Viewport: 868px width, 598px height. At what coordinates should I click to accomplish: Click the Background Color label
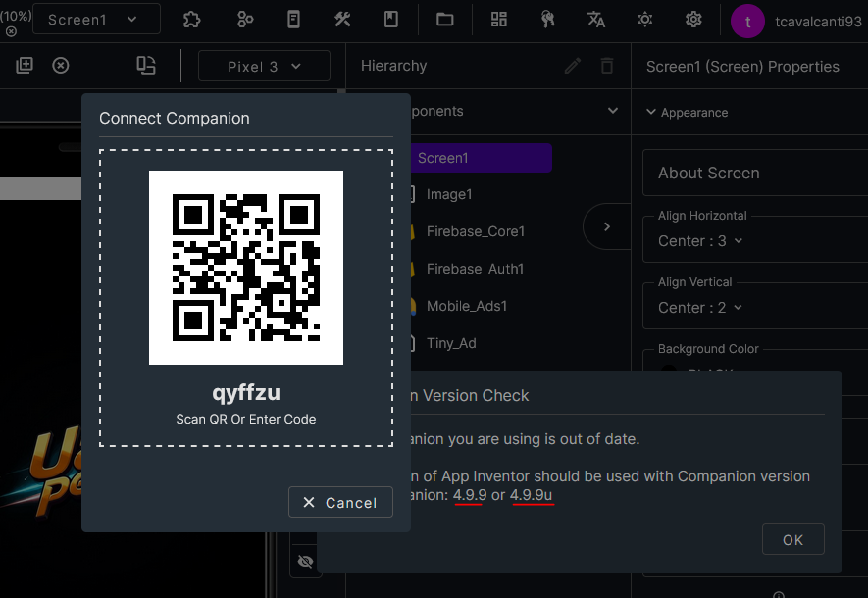(708, 349)
